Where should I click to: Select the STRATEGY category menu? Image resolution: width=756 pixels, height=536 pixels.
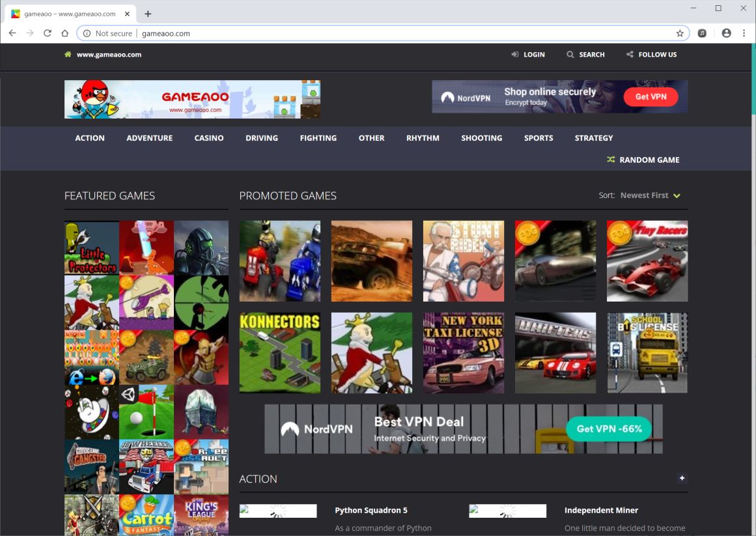[594, 138]
